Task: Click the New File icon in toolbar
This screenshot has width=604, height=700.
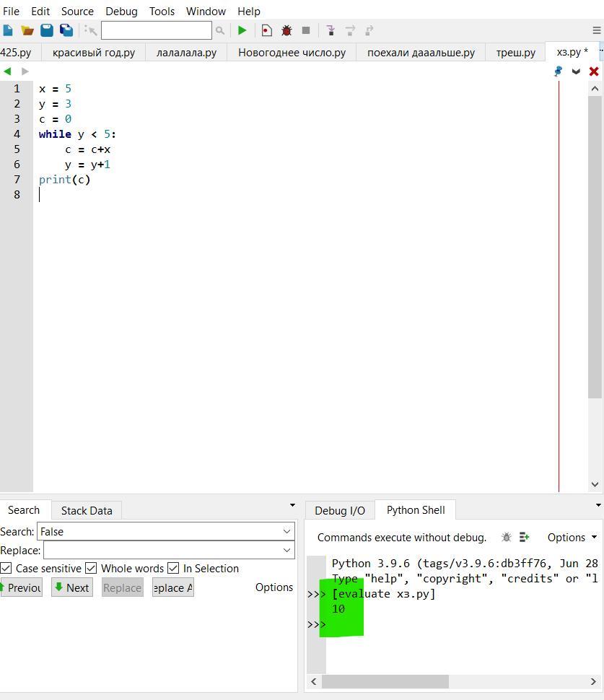Action: [8, 30]
